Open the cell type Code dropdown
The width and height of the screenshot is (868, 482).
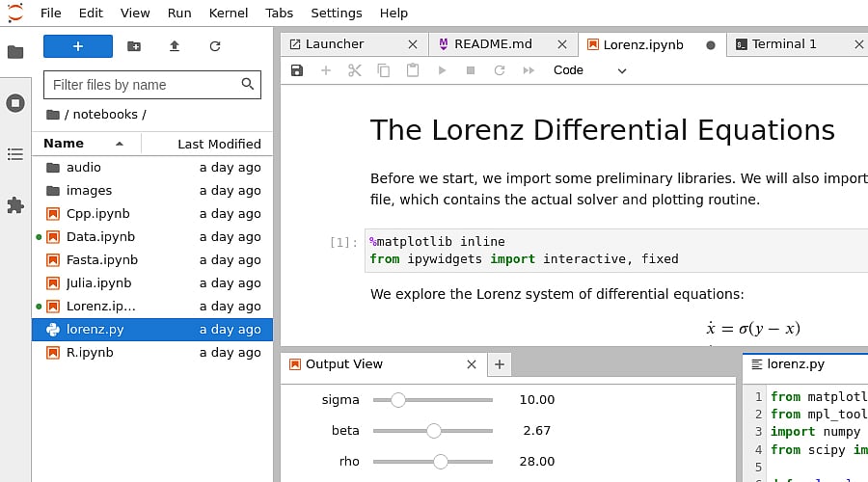click(x=589, y=70)
